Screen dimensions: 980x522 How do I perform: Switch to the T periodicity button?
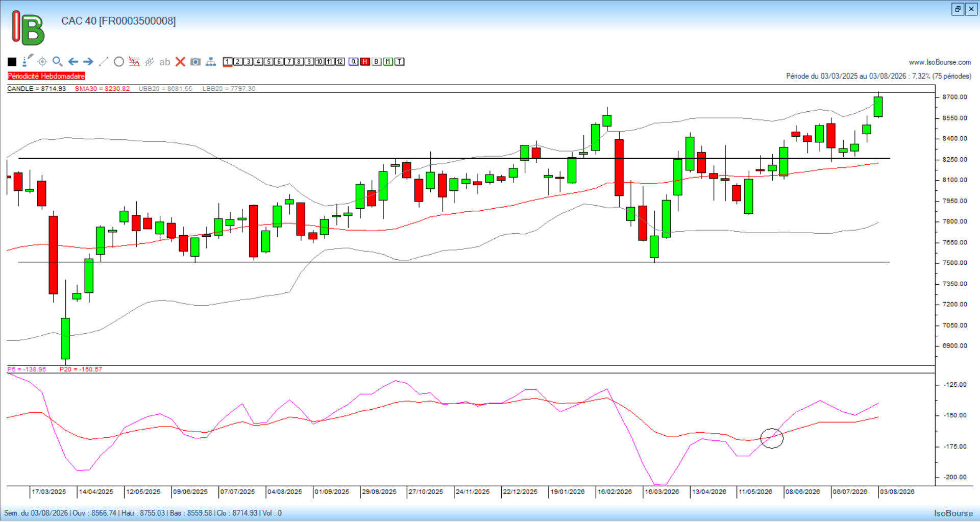[x=400, y=62]
